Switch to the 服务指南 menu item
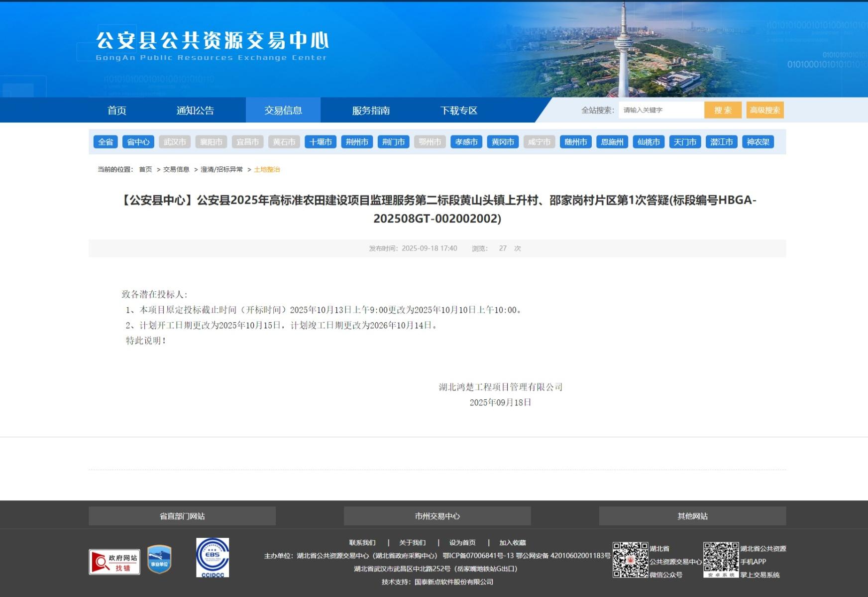This screenshot has height=597, width=868. pyautogui.click(x=371, y=111)
